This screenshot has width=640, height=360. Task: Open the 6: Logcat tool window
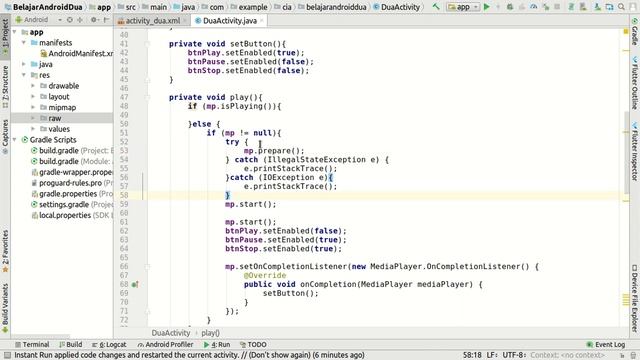click(x=109, y=344)
